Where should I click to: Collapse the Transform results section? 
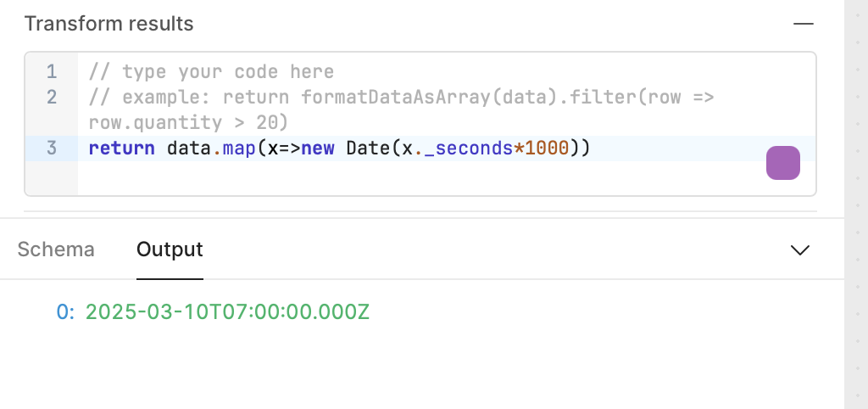coord(804,24)
